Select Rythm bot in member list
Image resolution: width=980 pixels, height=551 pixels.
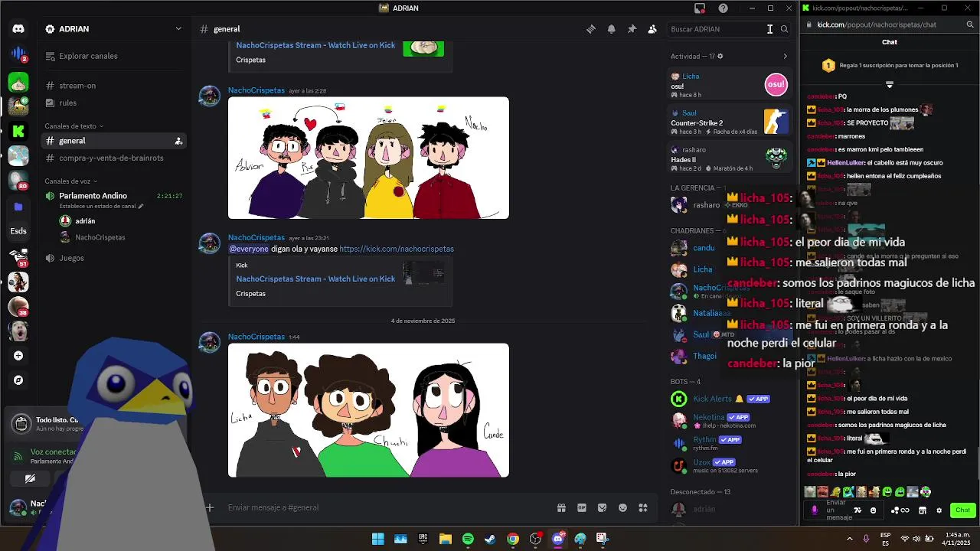(x=729, y=442)
